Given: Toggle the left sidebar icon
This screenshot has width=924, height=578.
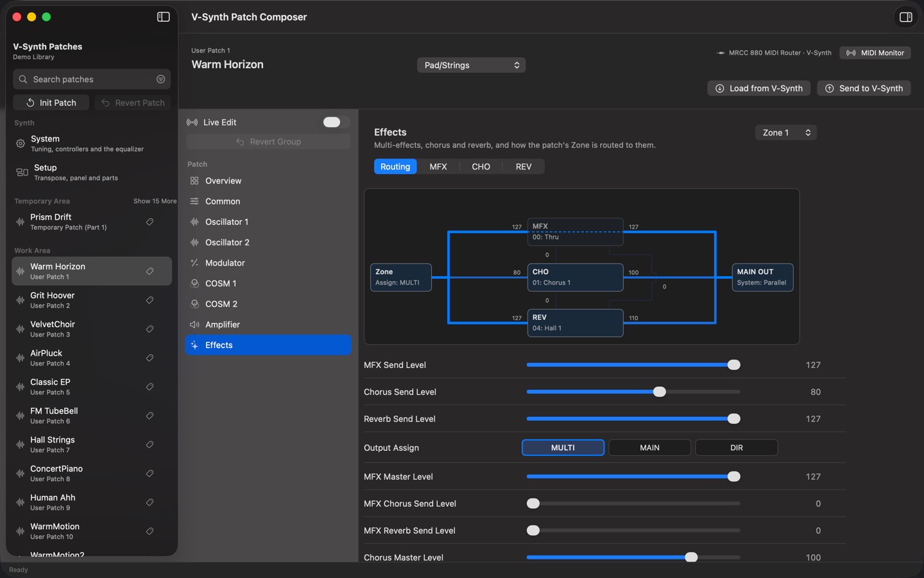Looking at the screenshot, I should (164, 17).
